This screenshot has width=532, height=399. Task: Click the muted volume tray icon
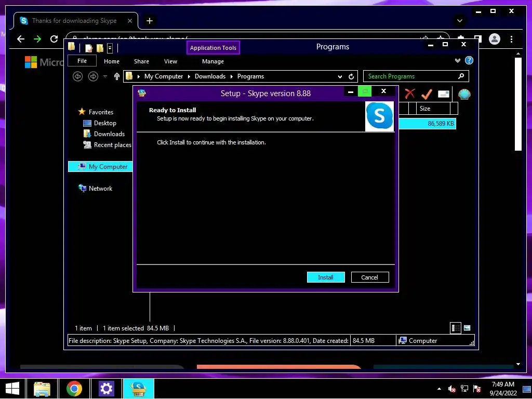[451, 389]
